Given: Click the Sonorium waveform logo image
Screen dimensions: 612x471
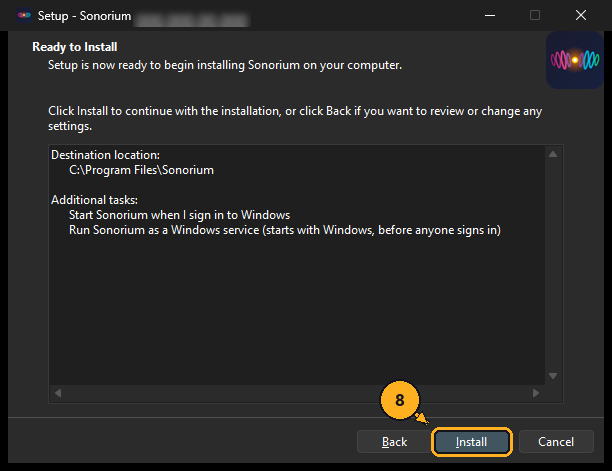Looking at the screenshot, I should coord(575,60).
